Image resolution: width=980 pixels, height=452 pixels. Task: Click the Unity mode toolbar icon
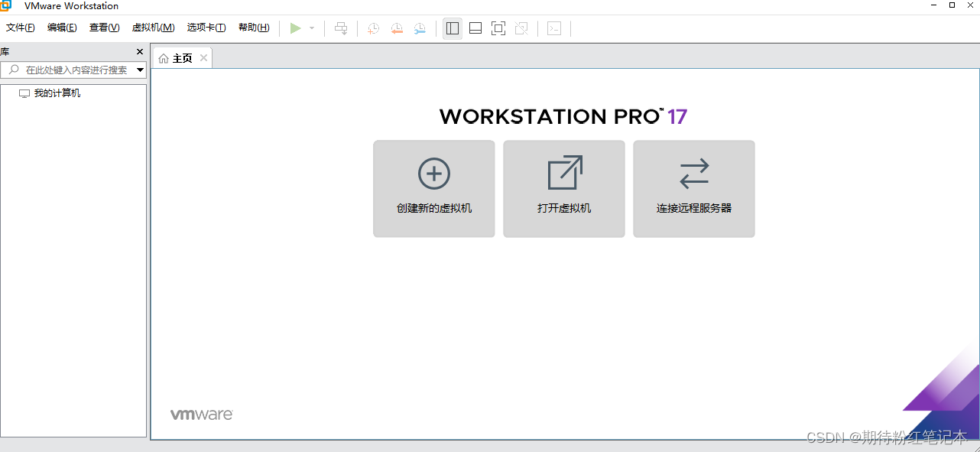pyautogui.click(x=521, y=28)
